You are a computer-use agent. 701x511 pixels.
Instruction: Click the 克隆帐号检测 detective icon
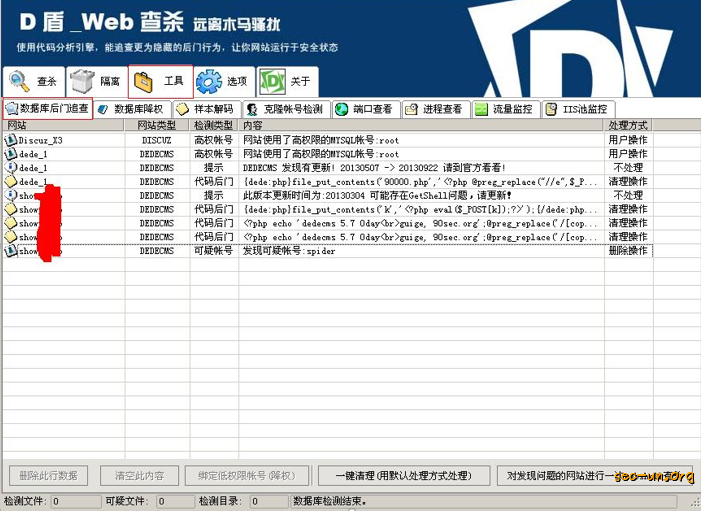click(x=252, y=110)
